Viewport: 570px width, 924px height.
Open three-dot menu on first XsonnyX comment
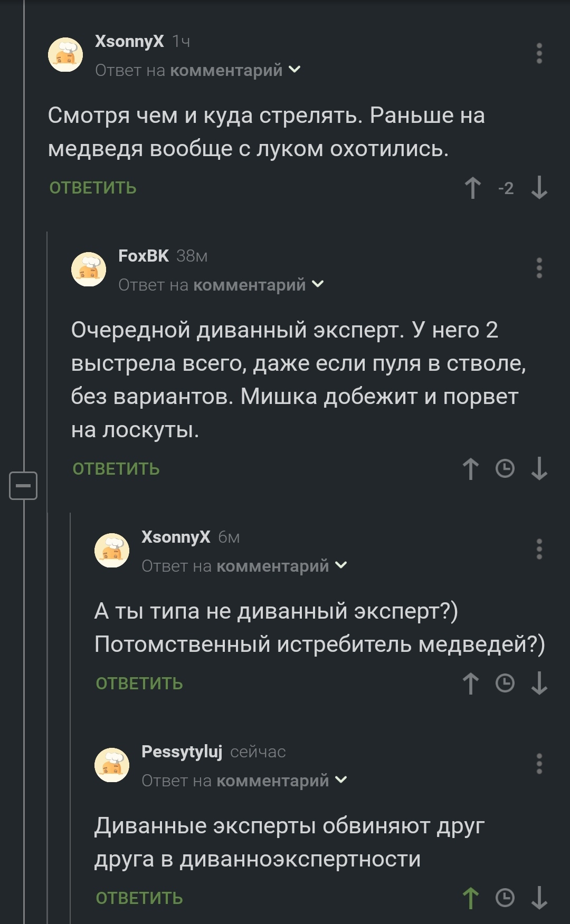pyautogui.click(x=539, y=53)
